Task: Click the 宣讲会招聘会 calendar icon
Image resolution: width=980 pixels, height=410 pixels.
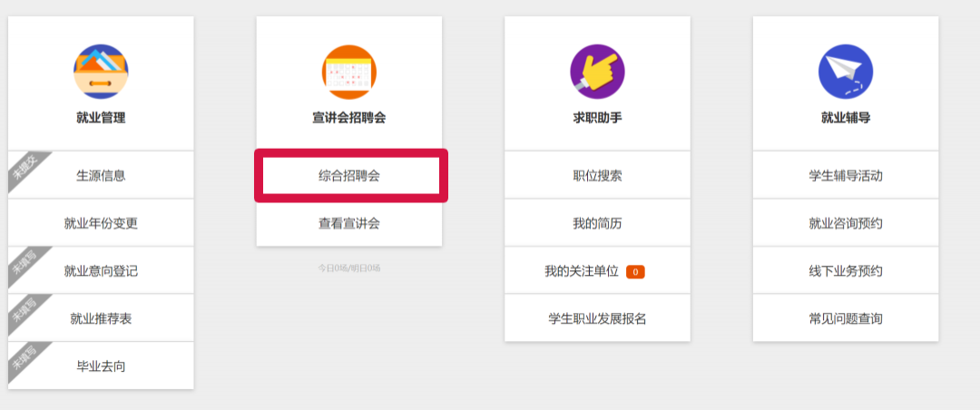Action: click(x=349, y=72)
